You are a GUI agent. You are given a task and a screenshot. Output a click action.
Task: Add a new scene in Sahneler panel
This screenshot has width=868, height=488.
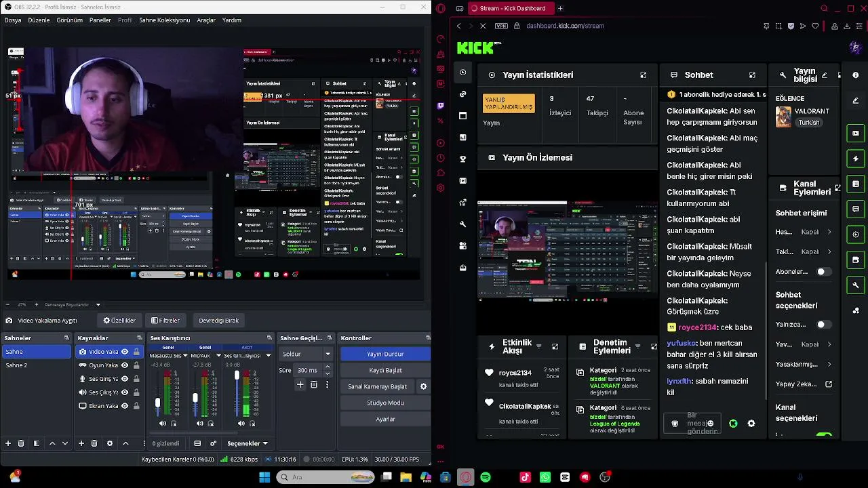[8, 443]
